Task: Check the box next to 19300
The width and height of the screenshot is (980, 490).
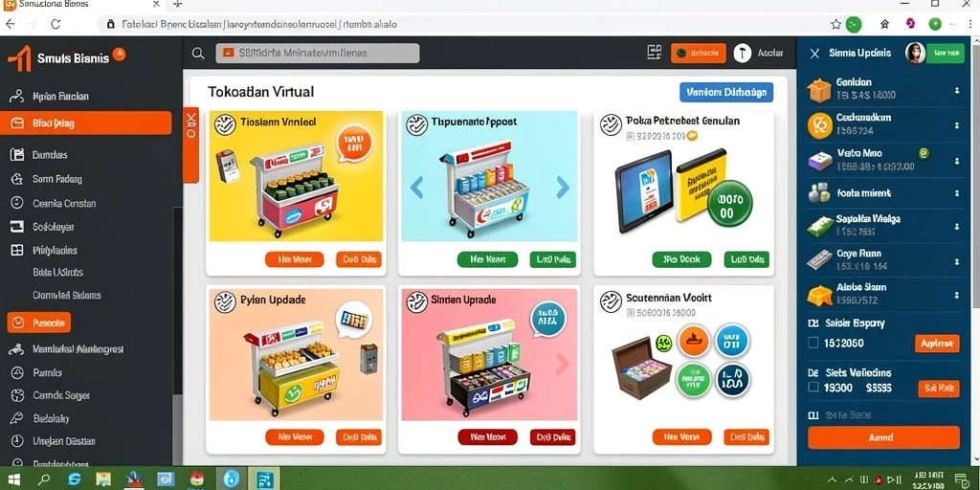Action: [x=813, y=388]
